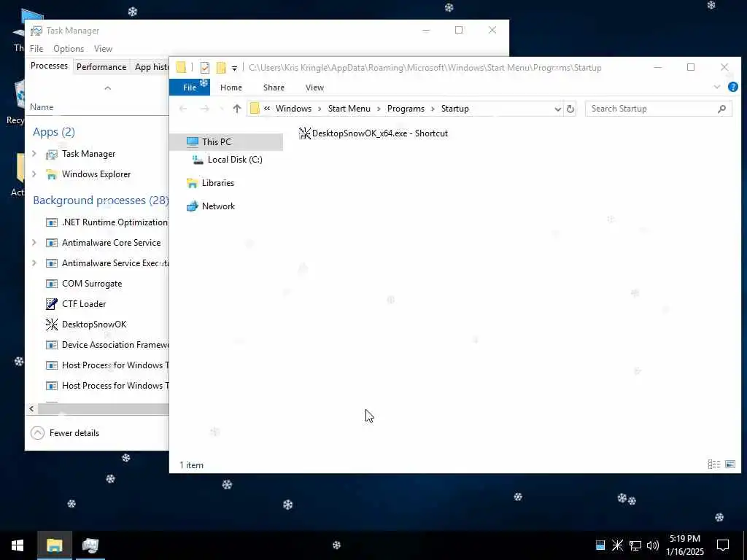The width and height of the screenshot is (747, 560).
Task: Open Home ribbon tab
Action: point(231,87)
